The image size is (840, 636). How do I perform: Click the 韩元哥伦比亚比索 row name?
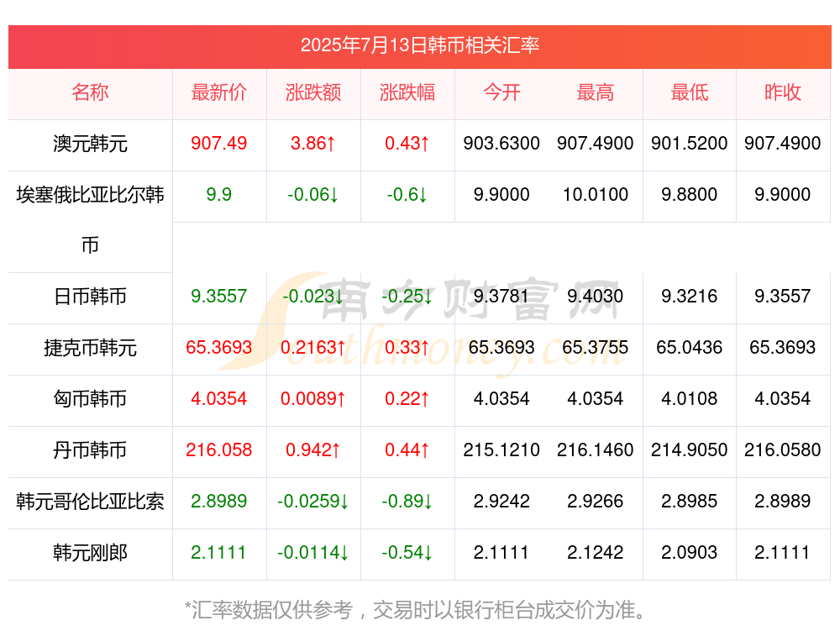point(90,502)
